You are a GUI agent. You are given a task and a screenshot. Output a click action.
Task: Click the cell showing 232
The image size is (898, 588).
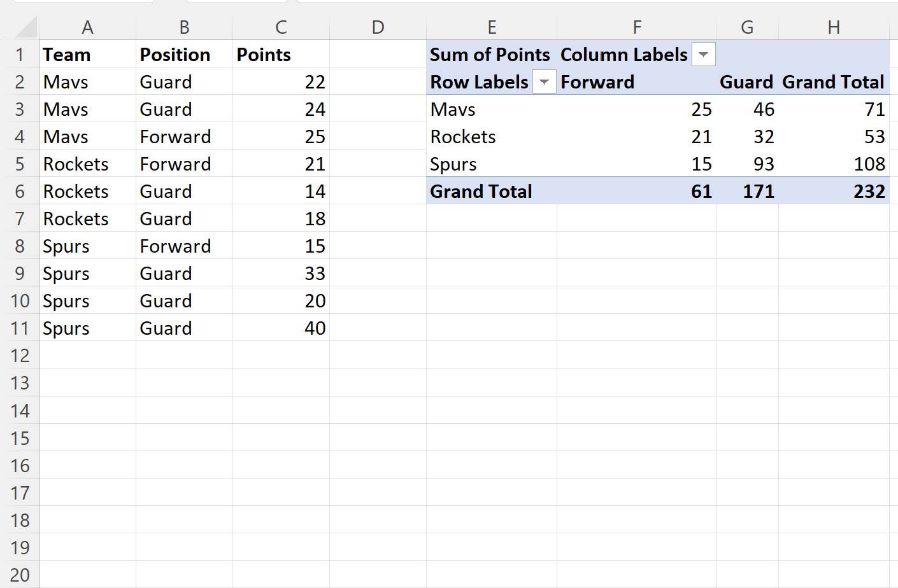[834, 192]
